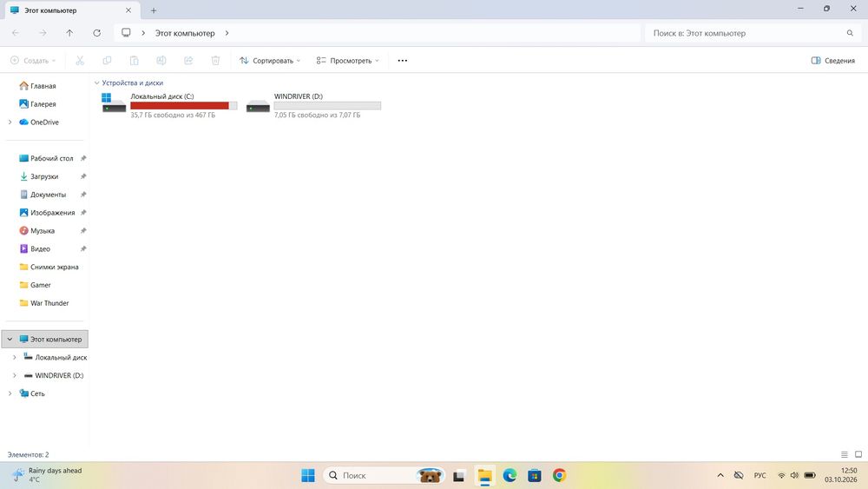Expand the Сеть tree node

click(10, 393)
